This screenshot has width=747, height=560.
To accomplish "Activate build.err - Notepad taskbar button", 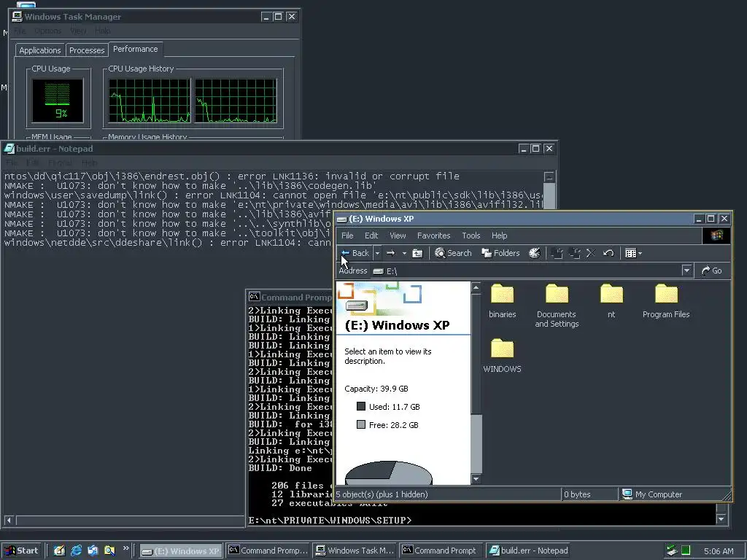I will click(529, 551).
